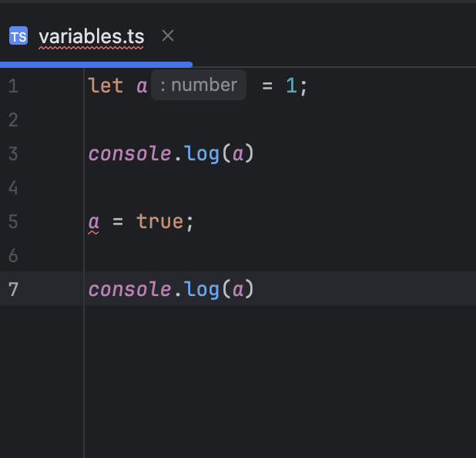The width and height of the screenshot is (476, 458).
Task: Click line number 6 in gutter
Action: point(13,255)
